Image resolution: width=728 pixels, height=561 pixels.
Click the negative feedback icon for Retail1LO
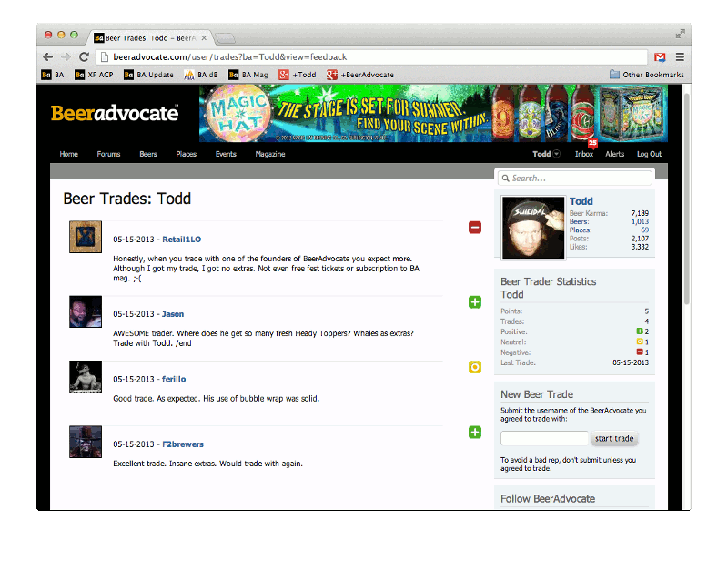click(x=474, y=228)
